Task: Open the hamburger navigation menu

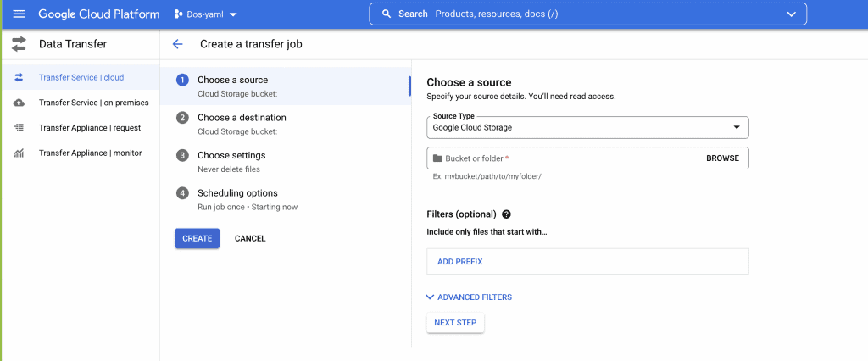Action: 19,14
